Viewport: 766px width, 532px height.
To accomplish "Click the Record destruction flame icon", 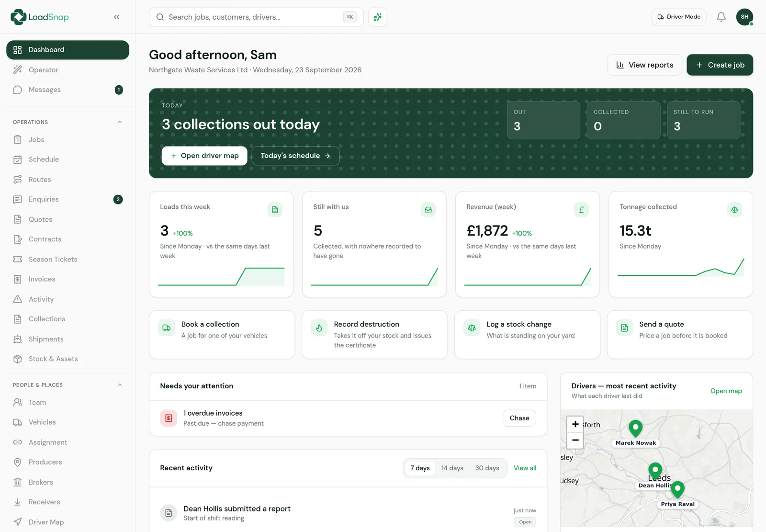I will click(319, 328).
